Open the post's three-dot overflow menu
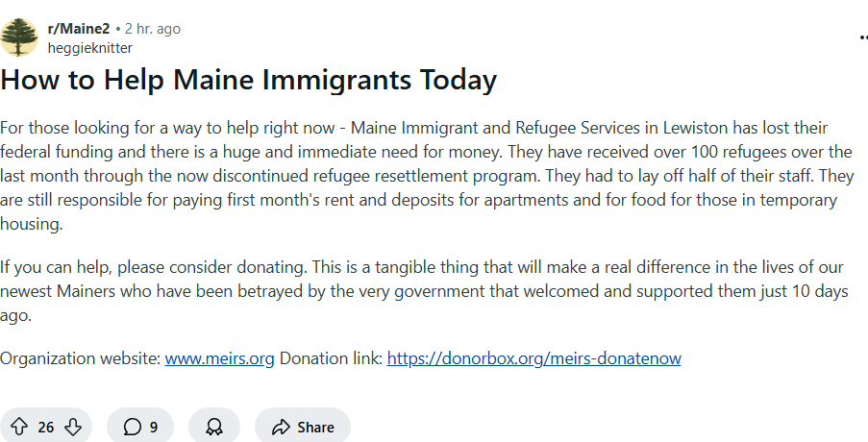Viewport: 868px width, 442px height. point(862,37)
